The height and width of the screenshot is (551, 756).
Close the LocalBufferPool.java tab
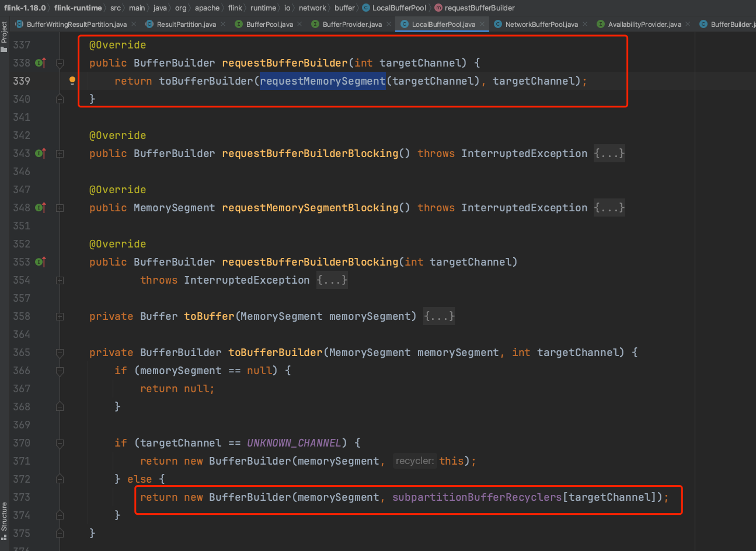482,24
